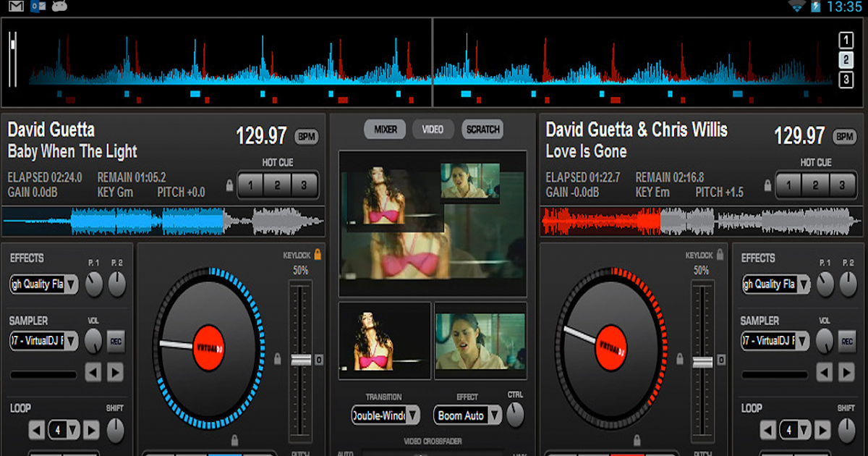Halve loop length on right deck
Screen dimensions: 868x456
(770, 430)
